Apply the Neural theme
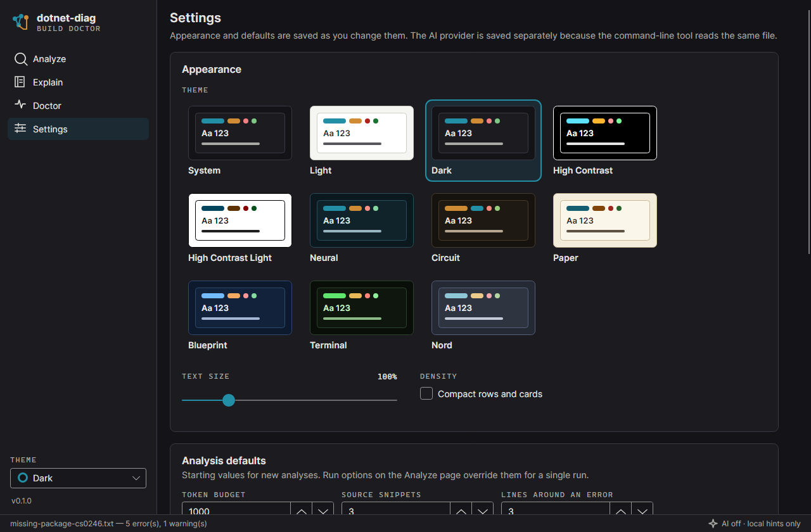Screen dimensions: 811x532 [362, 228]
